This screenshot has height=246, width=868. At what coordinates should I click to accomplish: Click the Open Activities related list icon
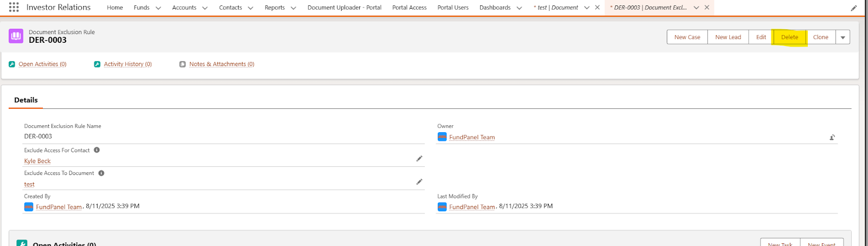coord(22,243)
